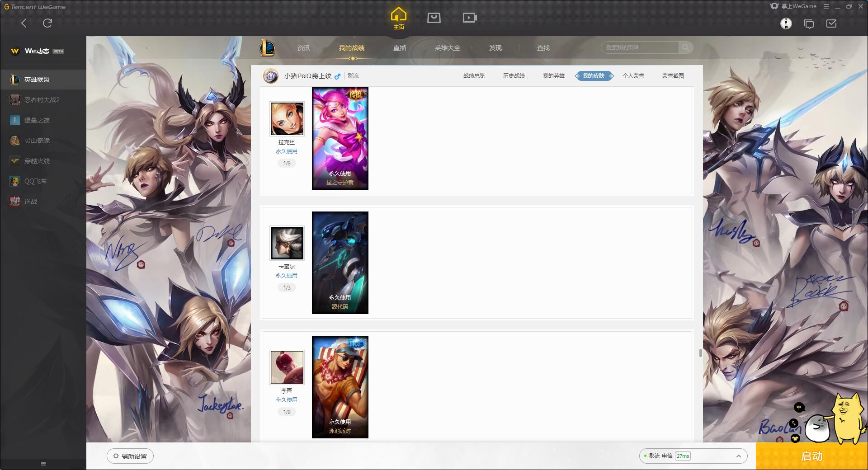Click the 拉克丝 champion portrait
This screenshot has width=868, height=470.
287,119
